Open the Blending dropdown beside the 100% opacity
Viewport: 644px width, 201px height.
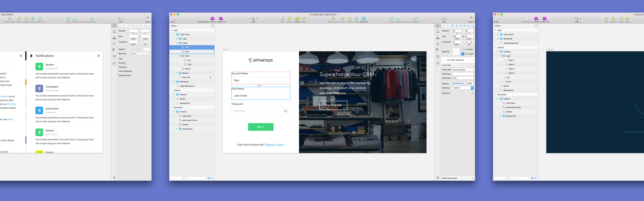(x=463, y=88)
